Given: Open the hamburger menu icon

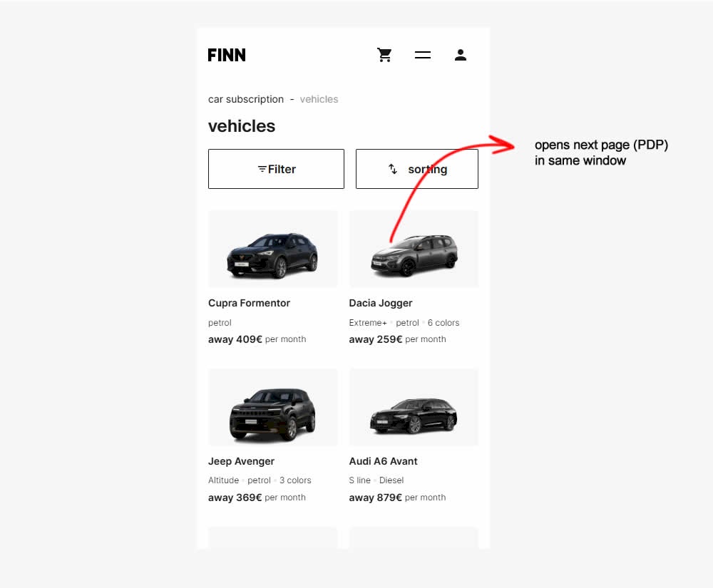Looking at the screenshot, I should pyautogui.click(x=423, y=55).
